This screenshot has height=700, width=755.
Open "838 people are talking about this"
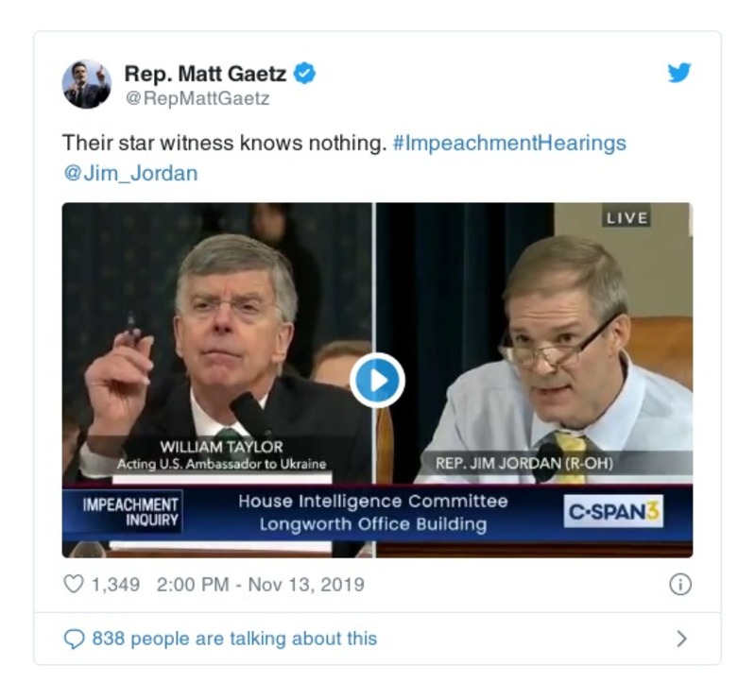click(234, 639)
